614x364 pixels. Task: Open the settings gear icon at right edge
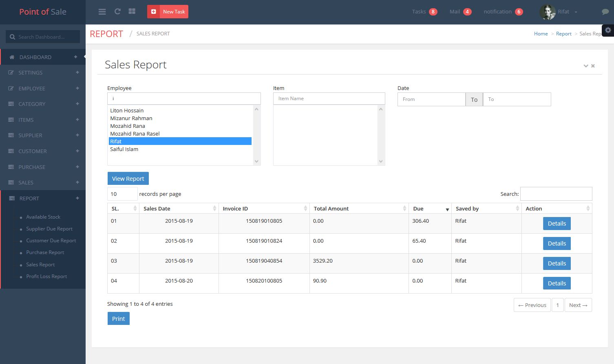(608, 30)
